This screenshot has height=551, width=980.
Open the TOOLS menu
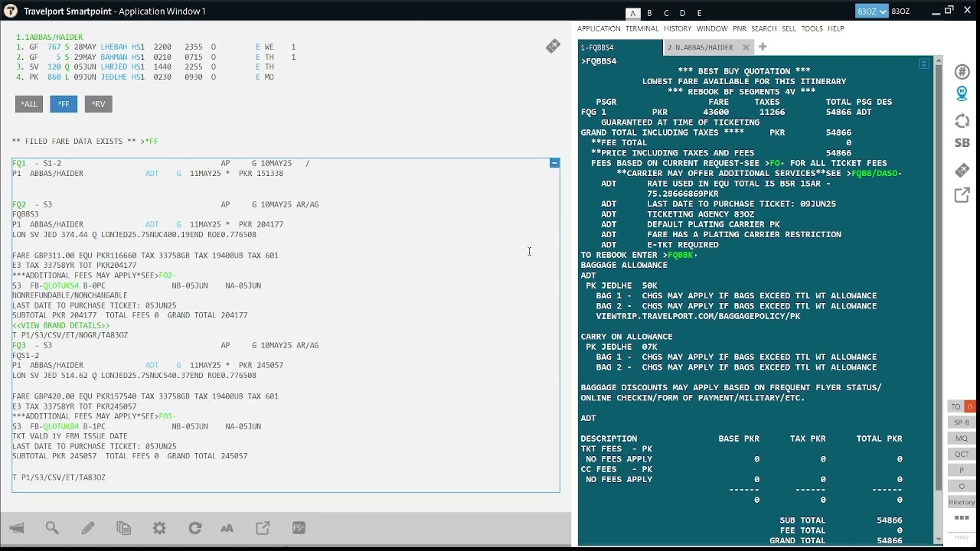812,29
